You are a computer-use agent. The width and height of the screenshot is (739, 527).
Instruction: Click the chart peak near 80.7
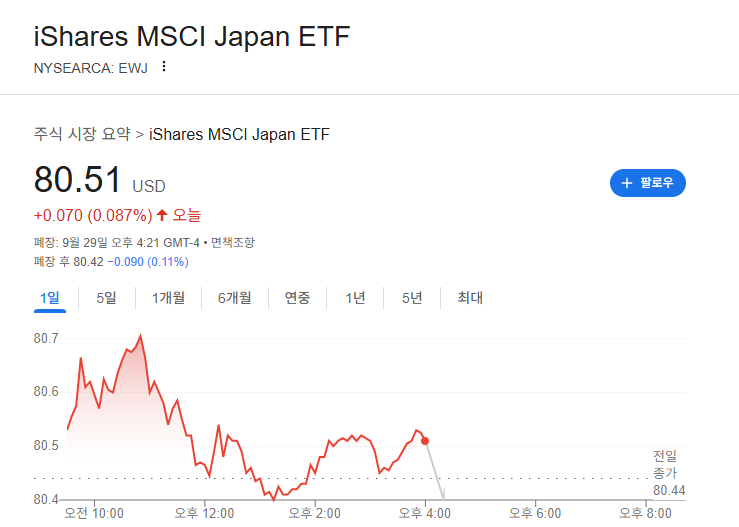[x=140, y=336]
